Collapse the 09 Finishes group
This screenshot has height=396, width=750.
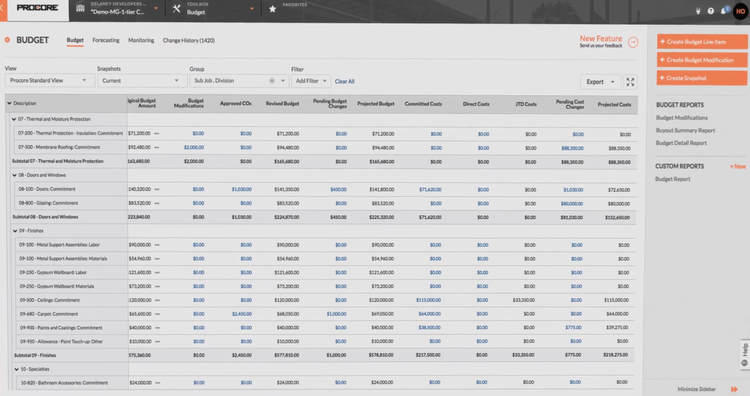point(15,231)
